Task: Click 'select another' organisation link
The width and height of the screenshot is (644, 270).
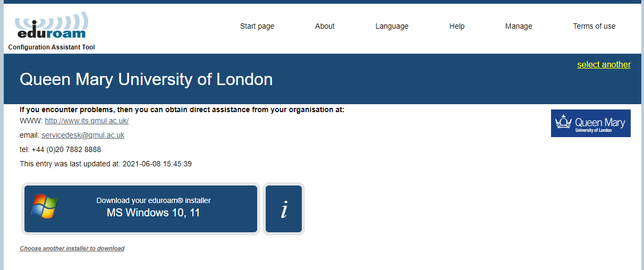Action: coord(604,65)
